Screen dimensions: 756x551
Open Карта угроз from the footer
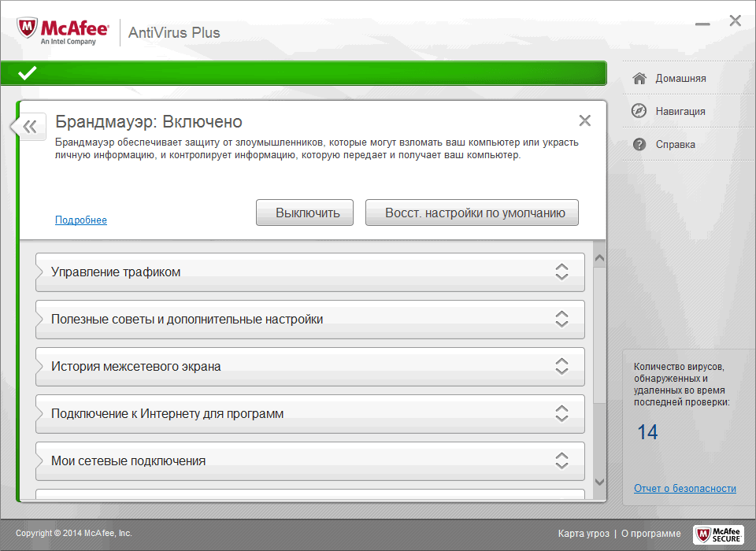584,534
